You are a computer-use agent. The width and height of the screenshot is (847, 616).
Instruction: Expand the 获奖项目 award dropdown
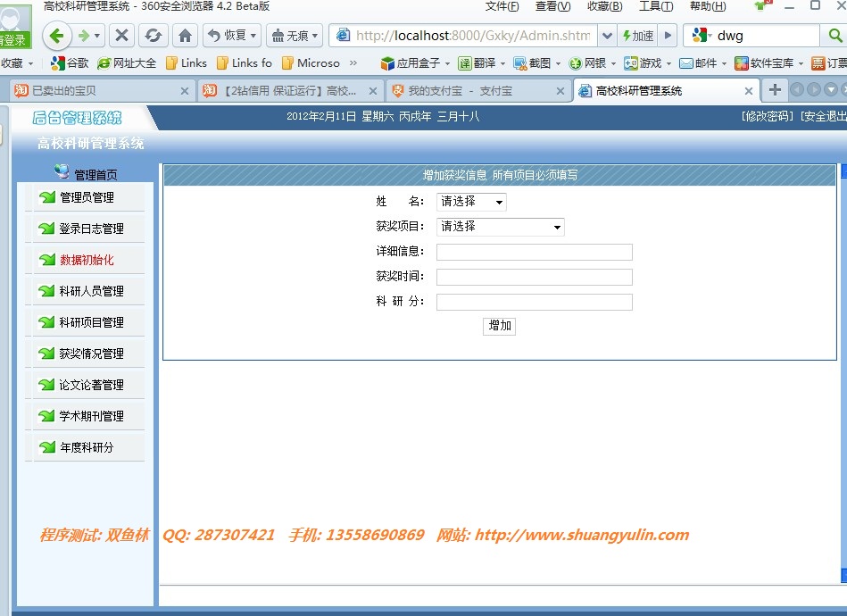500,227
